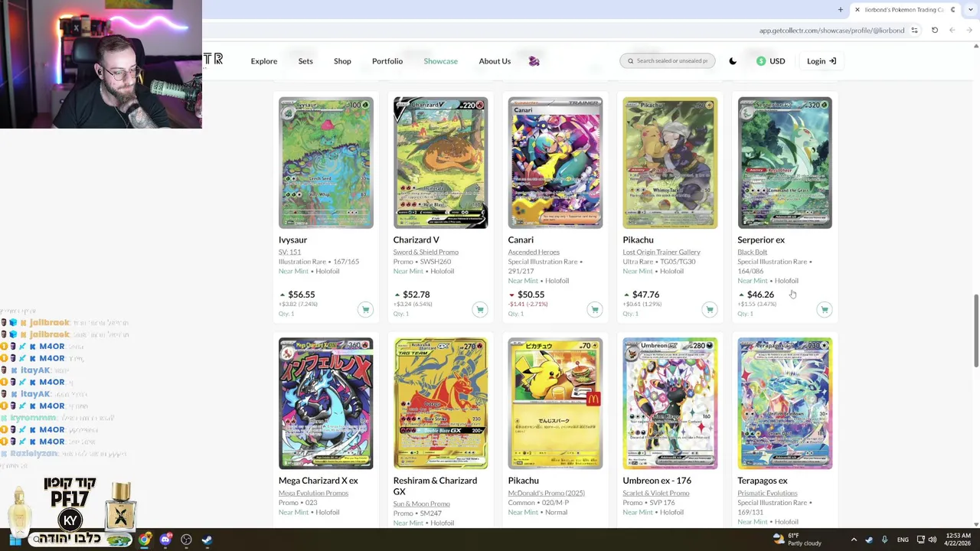Image resolution: width=980 pixels, height=551 pixels.
Task: Open the About Us page
Action: pos(495,61)
